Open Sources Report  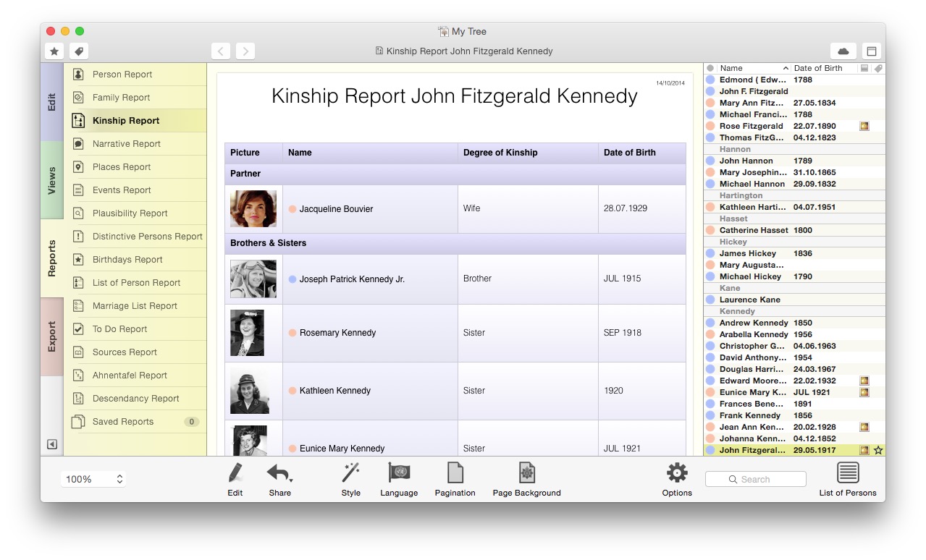pyautogui.click(x=135, y=352)
